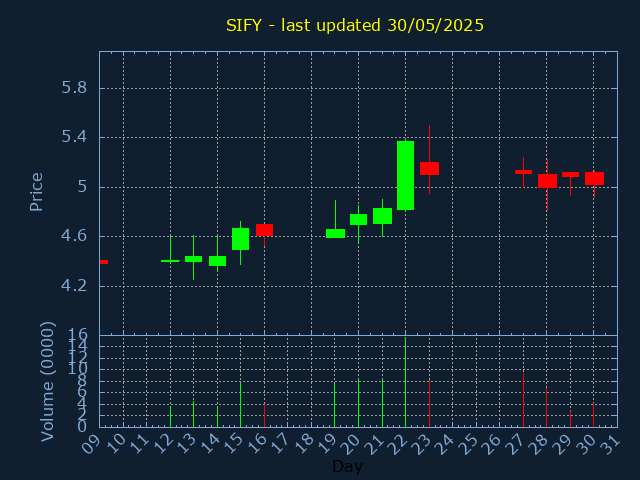This screenshot has height=480, width=640.
Task: Click the 4.2 price tick label
Action: [x=74, y=286]
